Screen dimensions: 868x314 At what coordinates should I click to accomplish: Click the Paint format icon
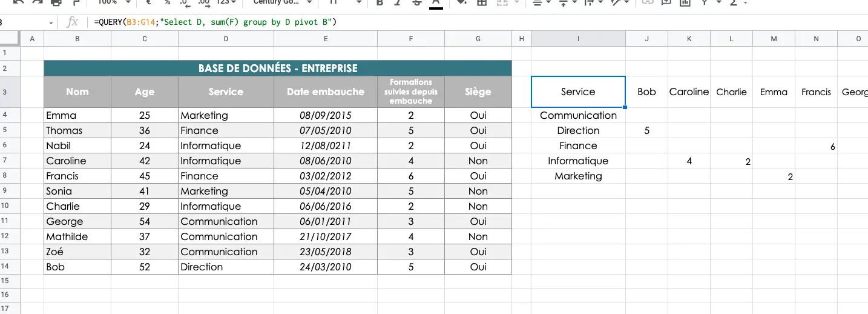coord(76,2)
